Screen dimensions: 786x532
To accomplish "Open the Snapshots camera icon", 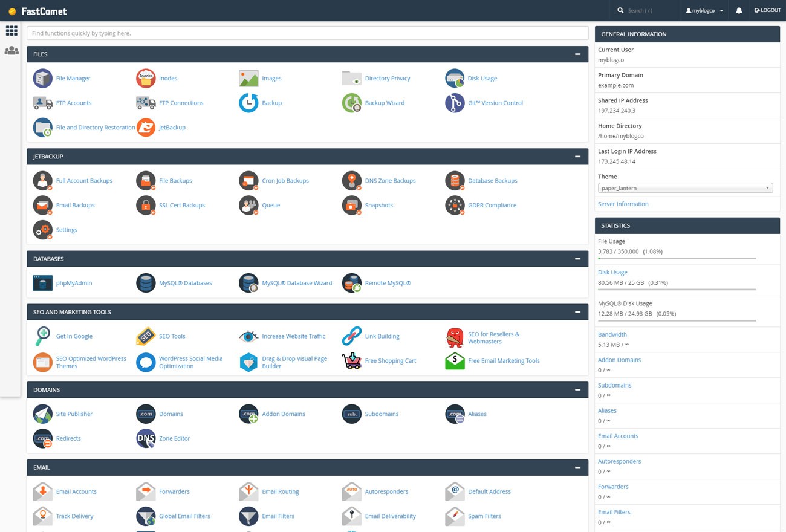I will tap(352, 205).
